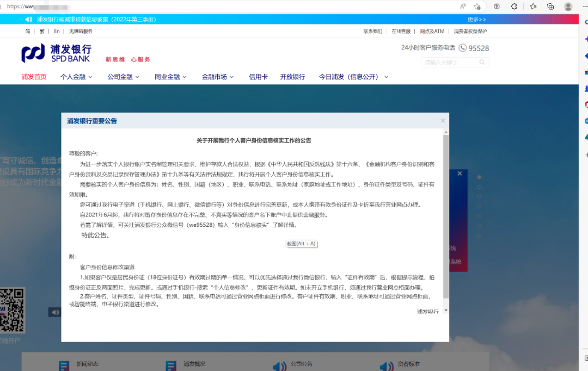Click the 资费标准 speaker icon
This screenshot has height=371, width=588.
(387, 367)
